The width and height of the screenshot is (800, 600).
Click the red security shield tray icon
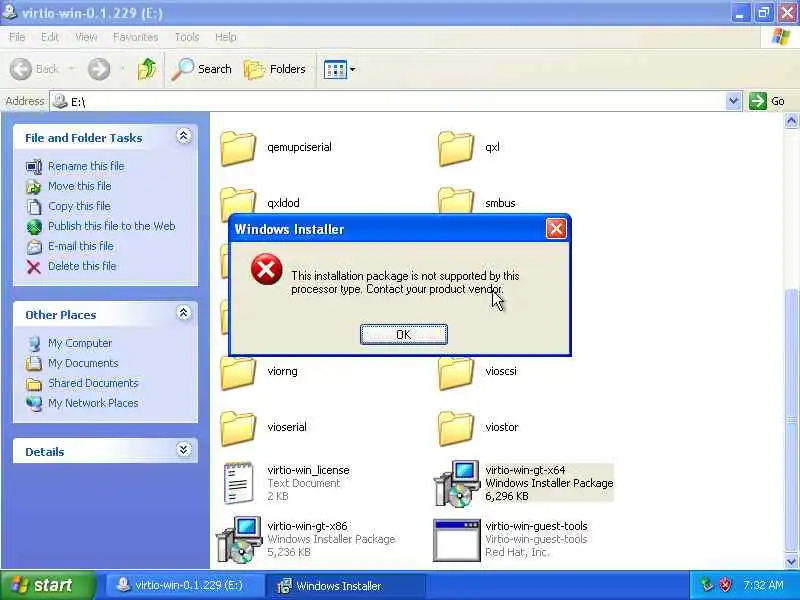725,585
